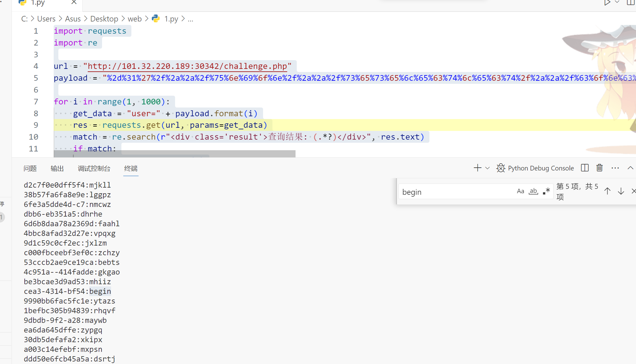Click 'import requests' on line 1
This screenshot has width=636, height=364.
click(x=90, y=31)
